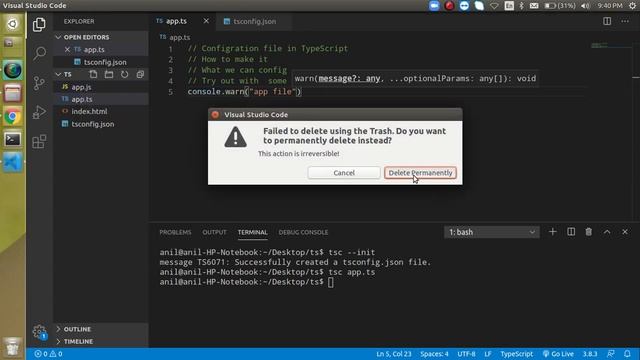Open the Trash in the Ubuntu dock
This screenshot has width=640, height=360.
(x=13, y=347)
